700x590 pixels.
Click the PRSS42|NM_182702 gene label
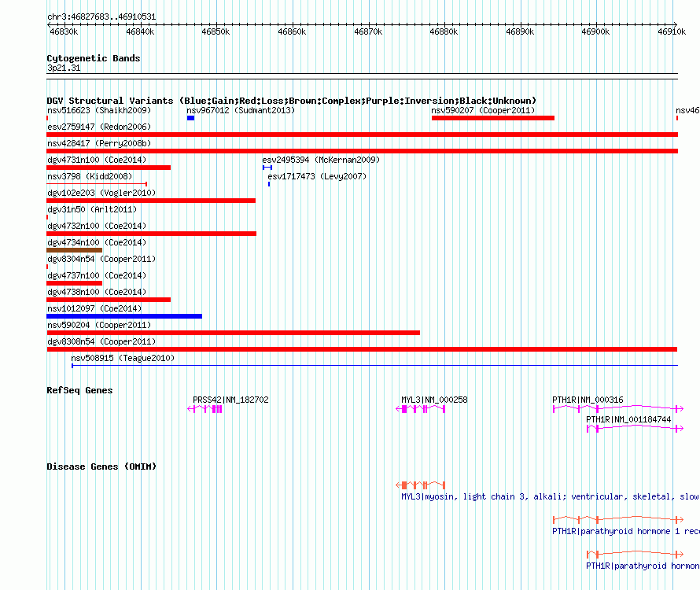pyautogui.click(x=230, y=400)
